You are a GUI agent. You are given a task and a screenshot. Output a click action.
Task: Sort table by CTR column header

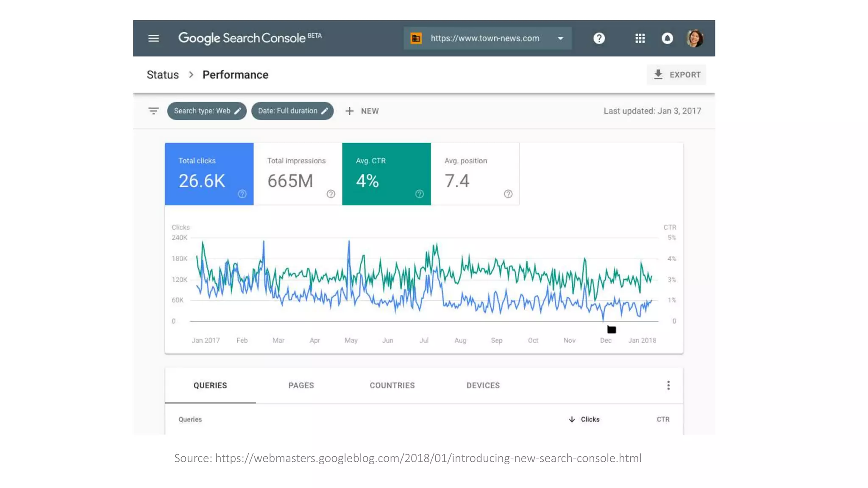(x=663, y=419)
